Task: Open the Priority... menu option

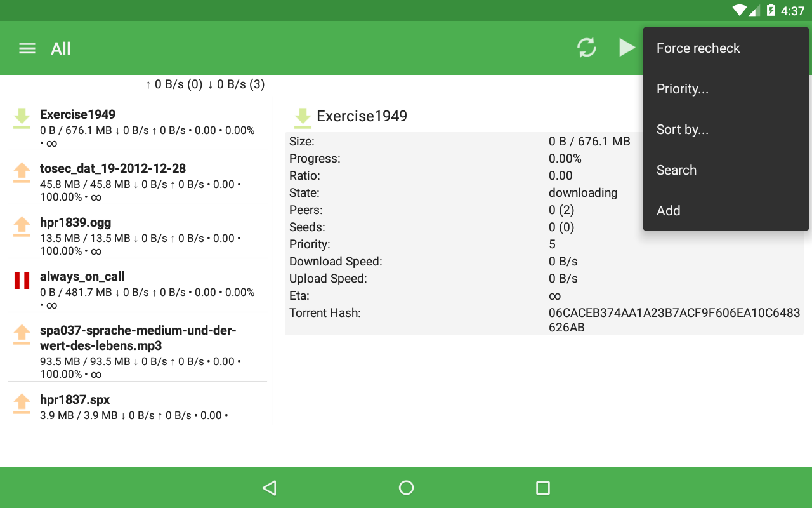Action: (726, 89)
